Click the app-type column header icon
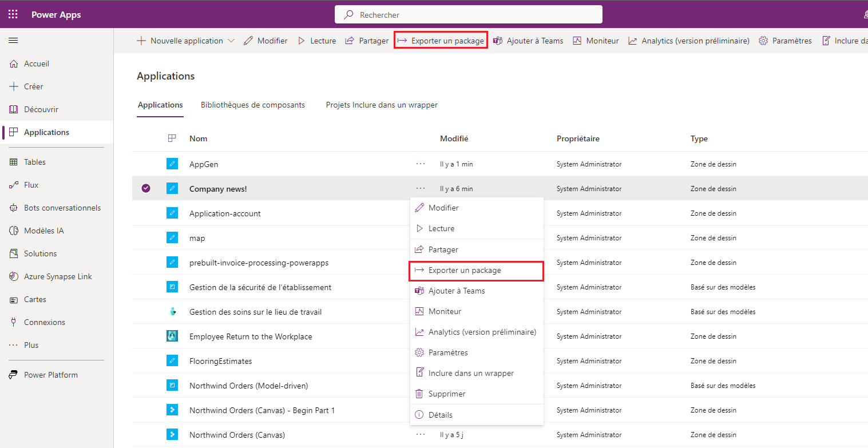Viewport: 868px width, 448px height. pyautogui.click(x=172, y=138)
